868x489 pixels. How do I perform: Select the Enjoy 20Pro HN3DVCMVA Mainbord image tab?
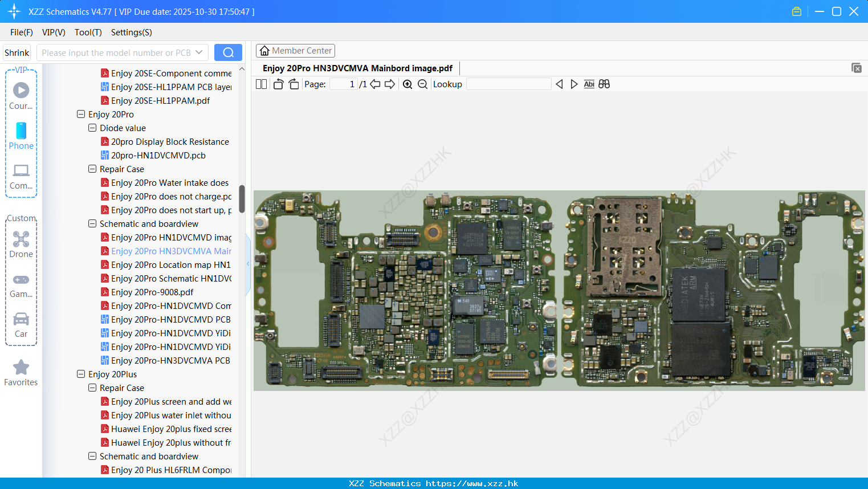[357, 68]
